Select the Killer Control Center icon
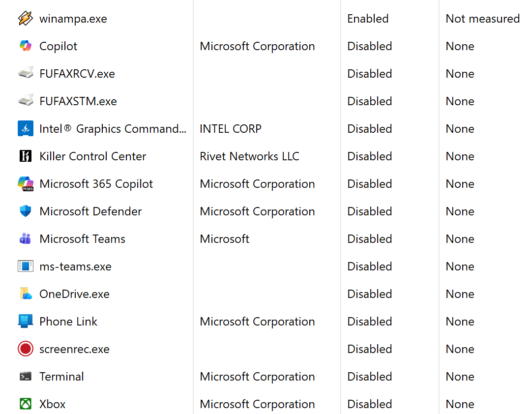The height and width of the screenshot is (414, 532). click(x=25, y=156)
